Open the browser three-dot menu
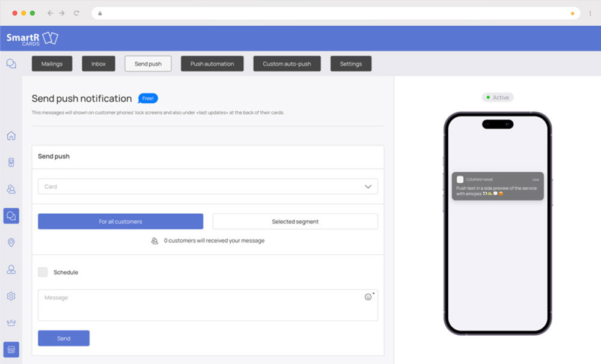This screenshot has height=364, width=601. [x=590, y=13]
